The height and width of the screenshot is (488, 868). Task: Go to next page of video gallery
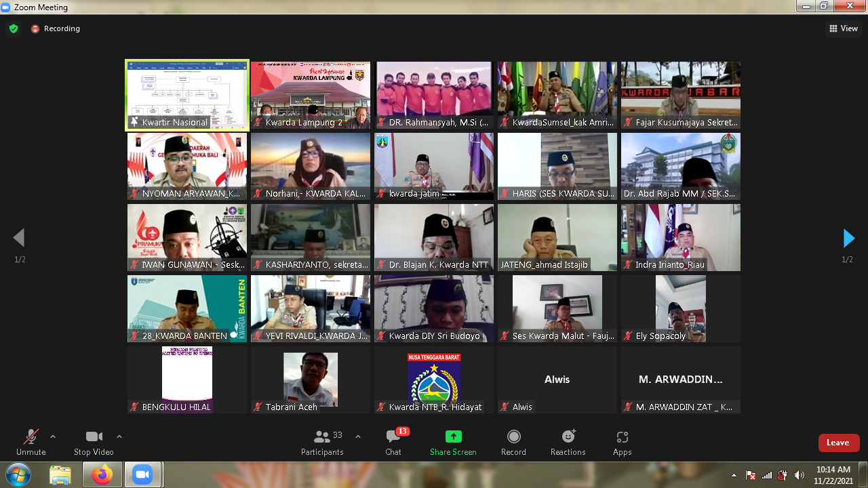[x=848, y=238]
